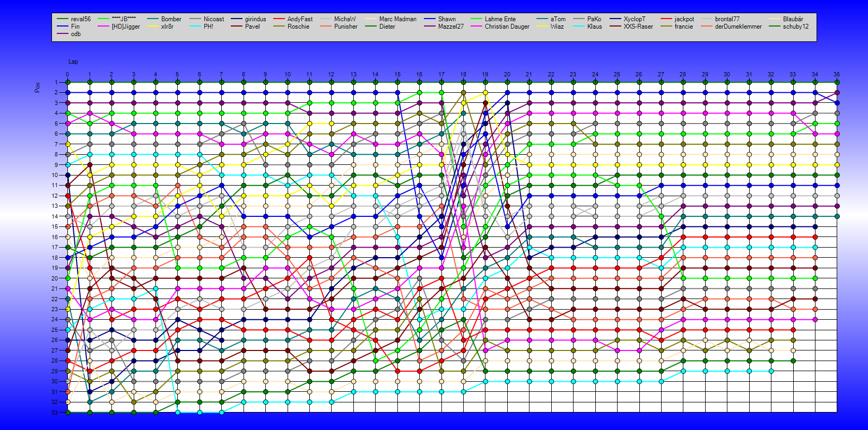Click position 10 axis label

(55, 175)
